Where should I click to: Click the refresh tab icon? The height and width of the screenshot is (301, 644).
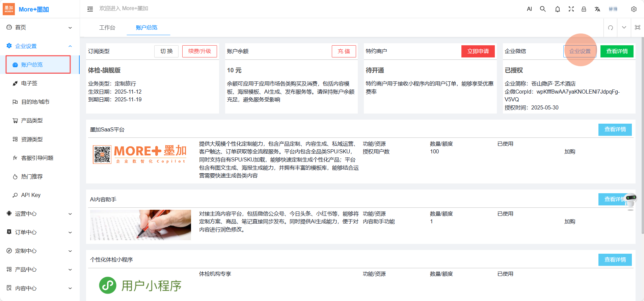pyautogui.click(x=610, y=28)
